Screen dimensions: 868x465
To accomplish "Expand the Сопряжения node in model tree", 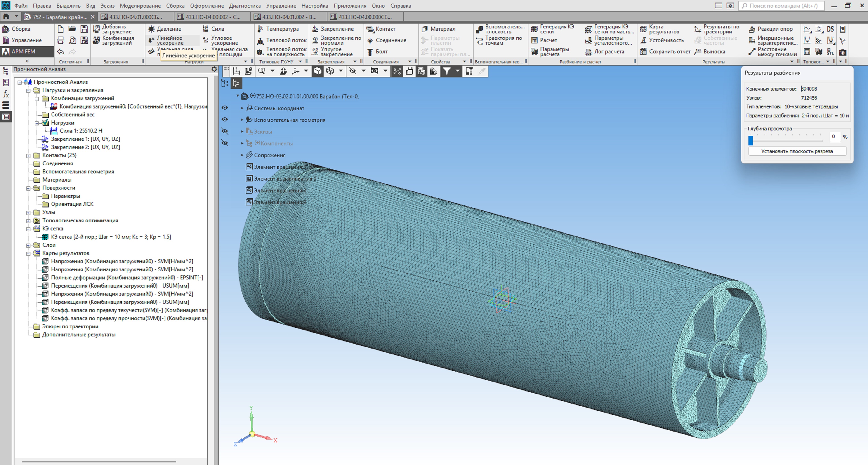I will (242, 155).
